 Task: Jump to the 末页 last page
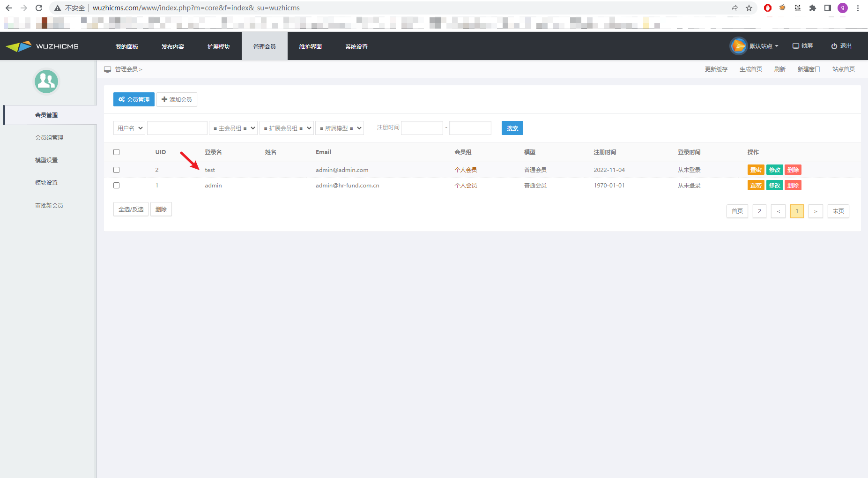pos(838,211)
